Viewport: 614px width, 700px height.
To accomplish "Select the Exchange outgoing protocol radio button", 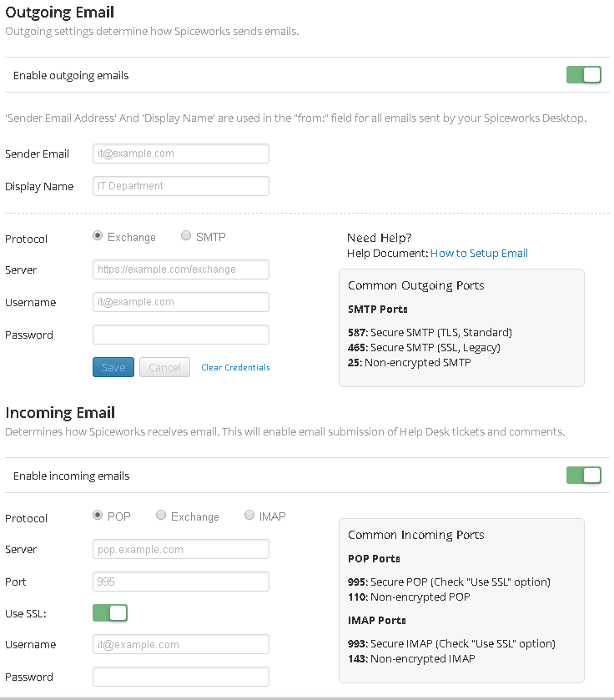I will point(98,234).
